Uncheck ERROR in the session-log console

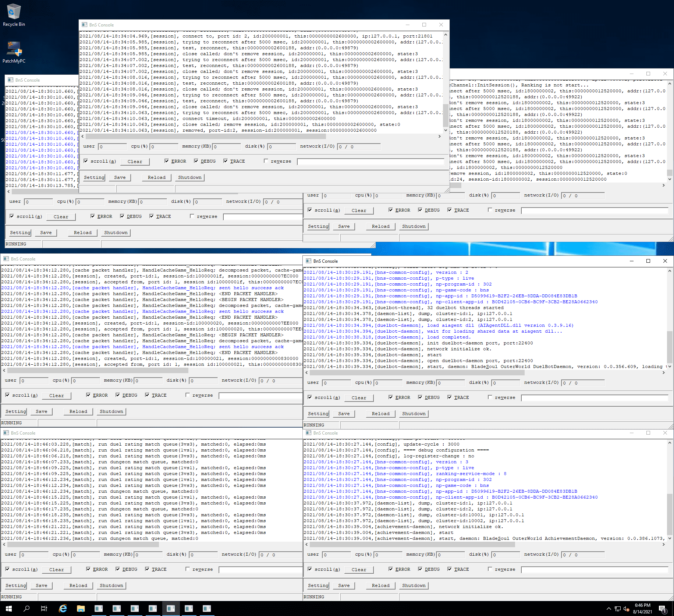(x=167, y=161)
